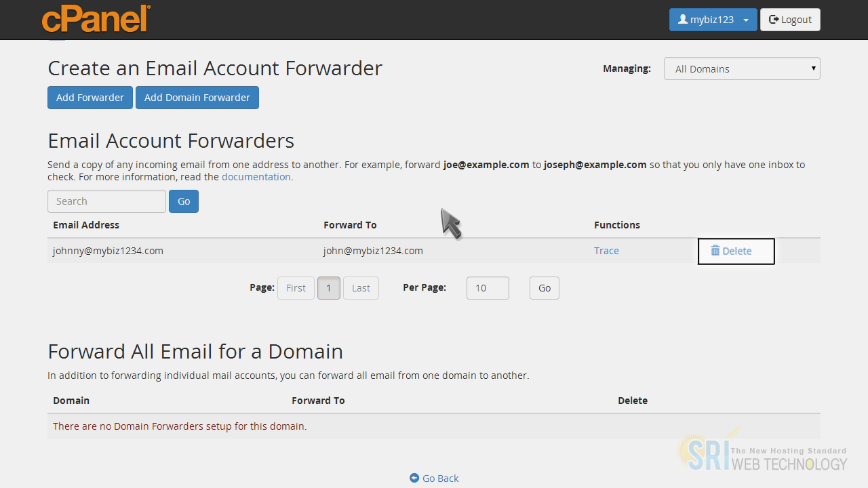Click Go beside the Per Page field
Image resolution: width=868 pixels, height=488 pixels.
(x=544, y=288)
